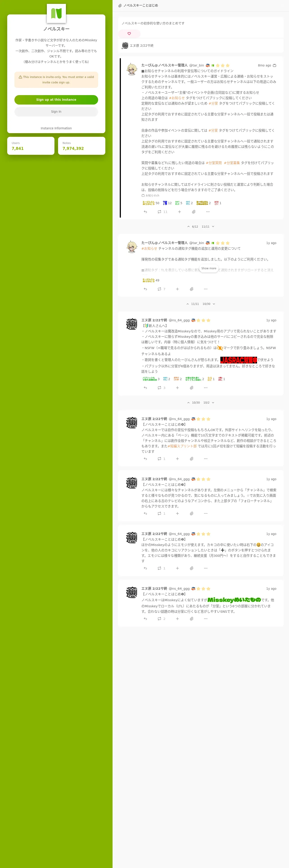The height and width of the screenshot is (868, 289).
Task: Click Sign up at this instance
Action: [x=56, y=100]
